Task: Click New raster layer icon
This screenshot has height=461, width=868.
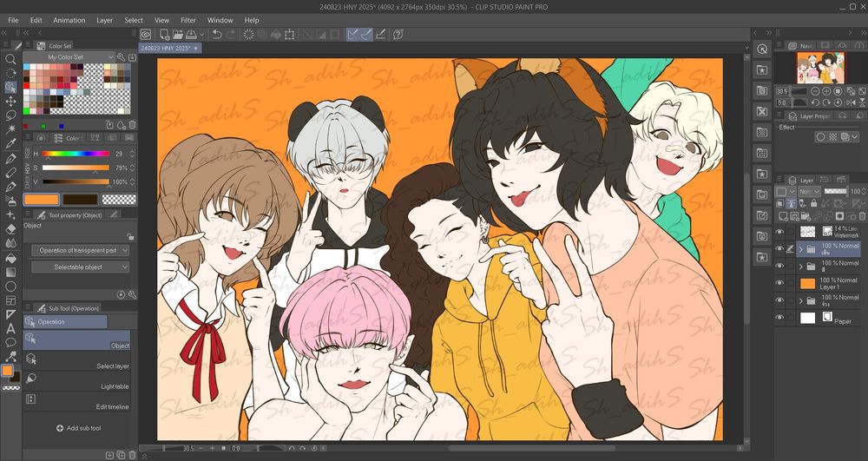Action: 783,216
